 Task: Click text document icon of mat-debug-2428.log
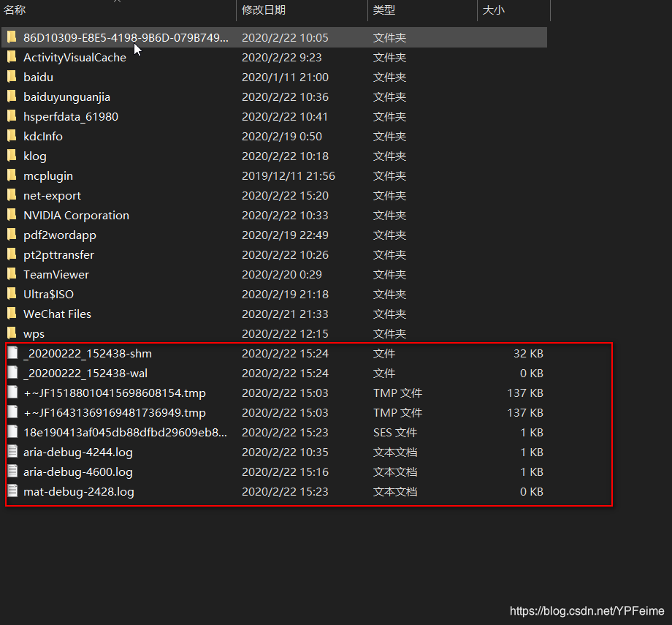pyautogui.click(x=12, y=490)
